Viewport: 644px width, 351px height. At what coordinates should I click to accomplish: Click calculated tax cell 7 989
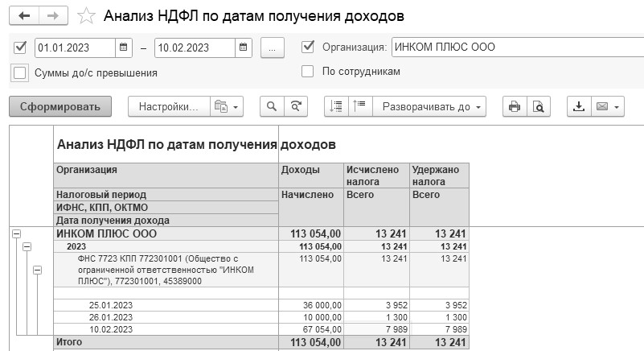tap(376, 329)
